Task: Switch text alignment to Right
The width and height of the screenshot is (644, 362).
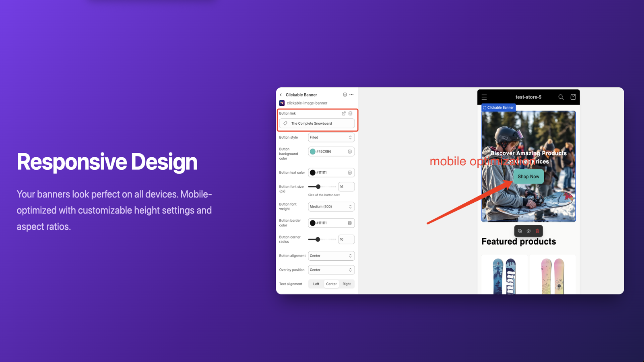Action: tap(347, 284)
